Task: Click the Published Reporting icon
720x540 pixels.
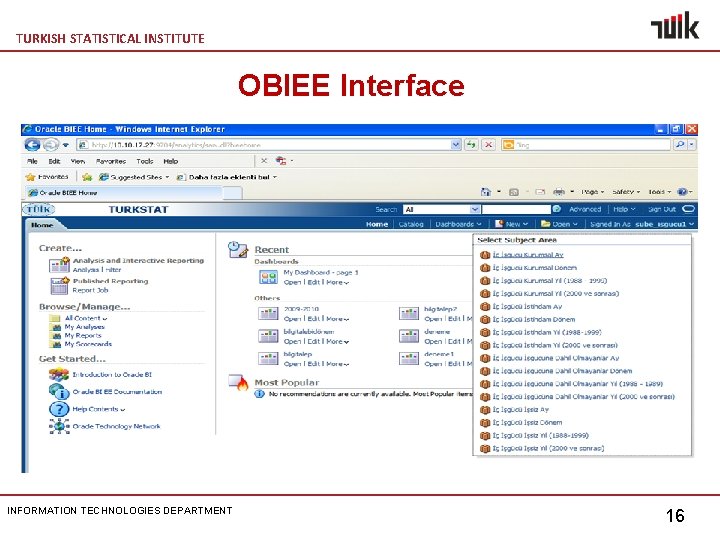Action: coord(59,286)
